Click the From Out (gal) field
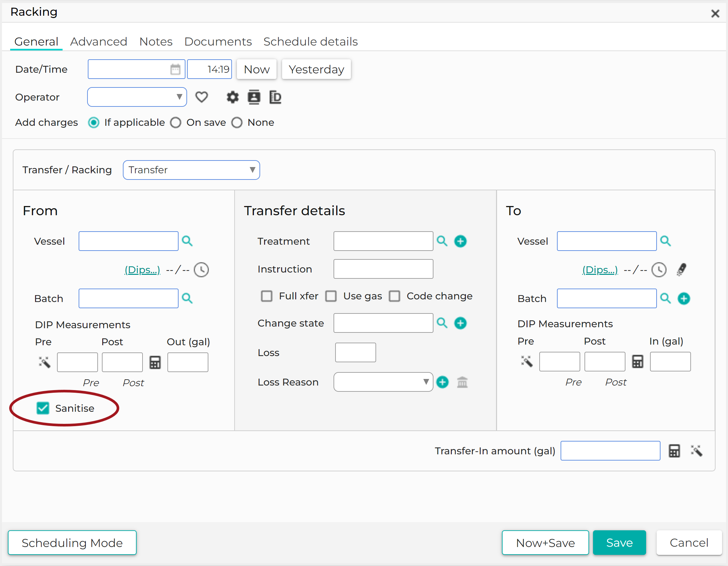Viewport: 728px width, 566px height. tap(188, 362)
